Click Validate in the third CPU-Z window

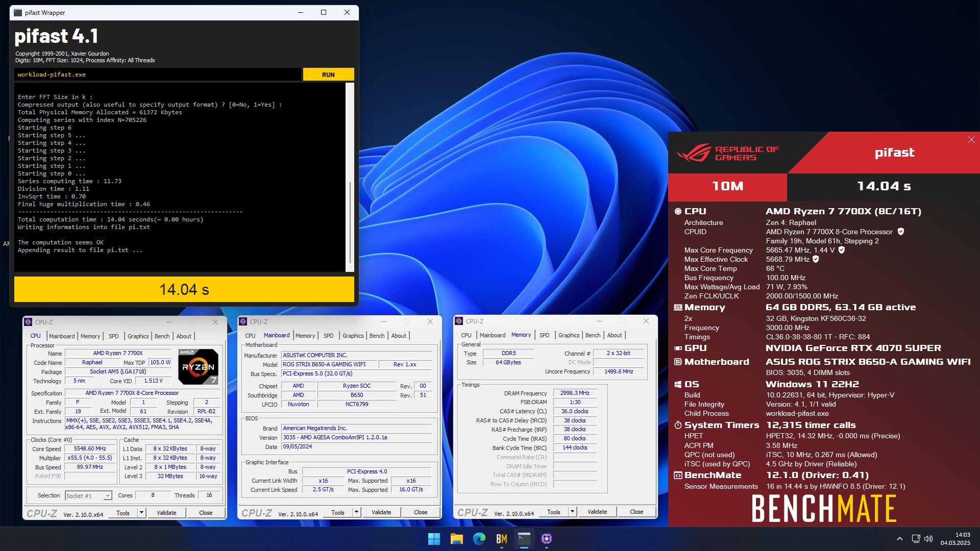(597, 512)
